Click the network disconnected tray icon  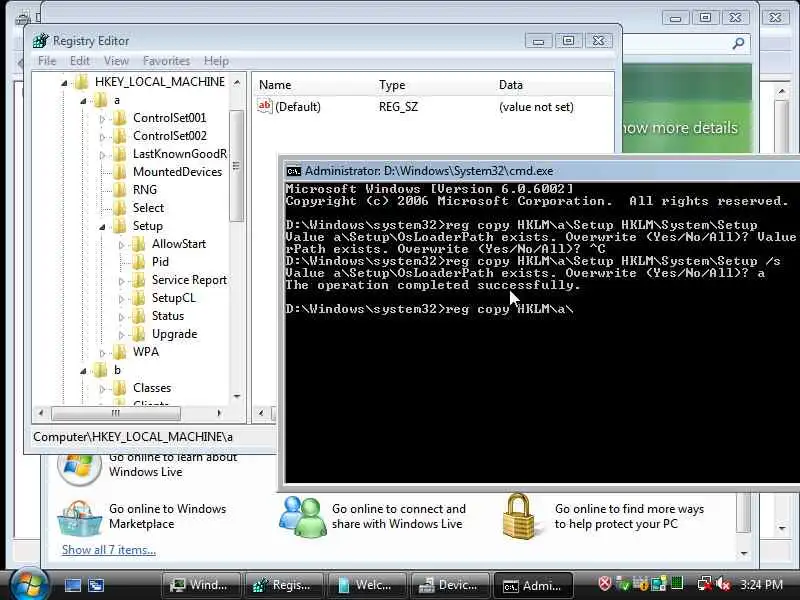705,584
